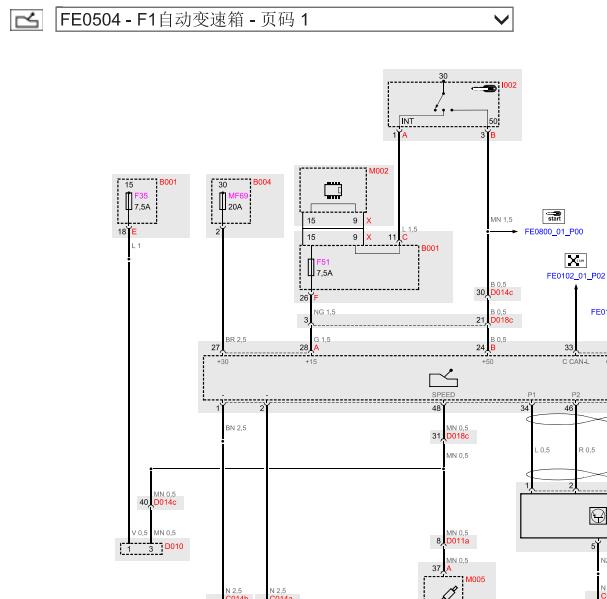Select the B001 label next to fuse F35
The height and width of the screenshot is (599, 607).
[x=168, y=182]
